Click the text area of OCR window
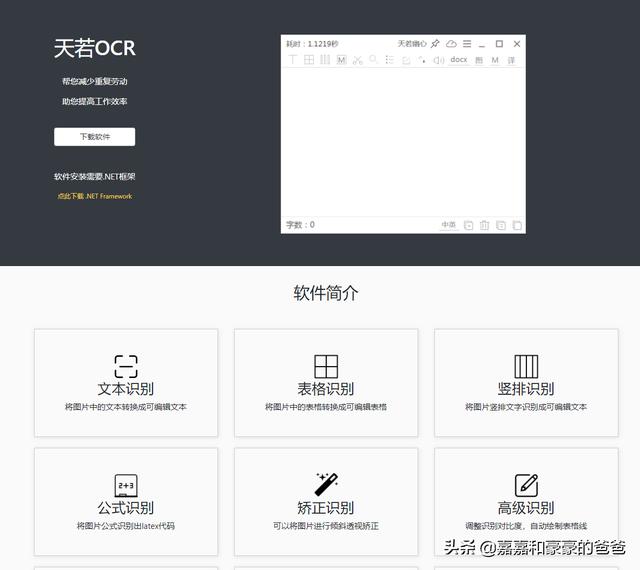Screen dimensions: 640x570 coord(403,143)
